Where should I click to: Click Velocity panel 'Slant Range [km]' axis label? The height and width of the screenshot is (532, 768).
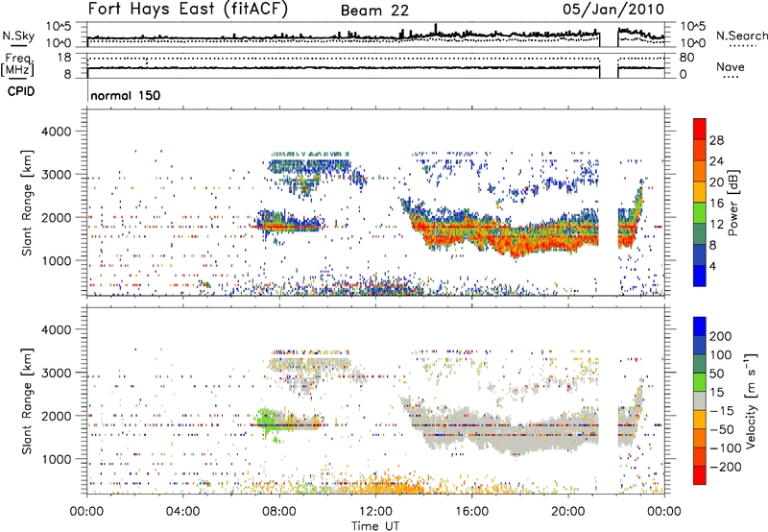pyautogui.click(x=27, y=401)
